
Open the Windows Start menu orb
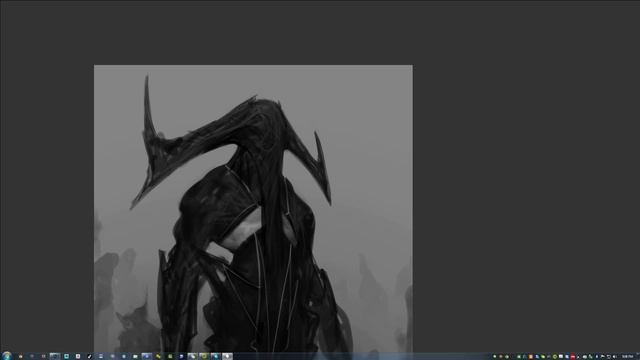(x=6, y=356)
